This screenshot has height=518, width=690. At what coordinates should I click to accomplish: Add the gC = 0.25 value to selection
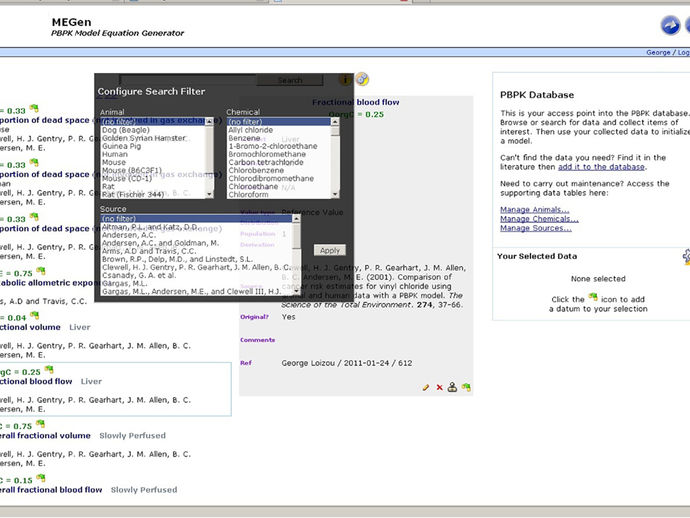click(x=49, y=370)
